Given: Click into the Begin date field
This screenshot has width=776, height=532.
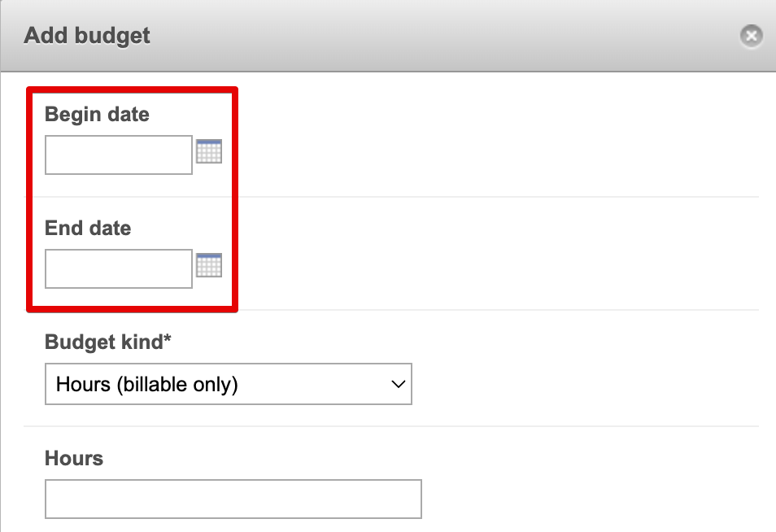Looking at the screenshot, I should pyautogui.click(x=119, y=155).
